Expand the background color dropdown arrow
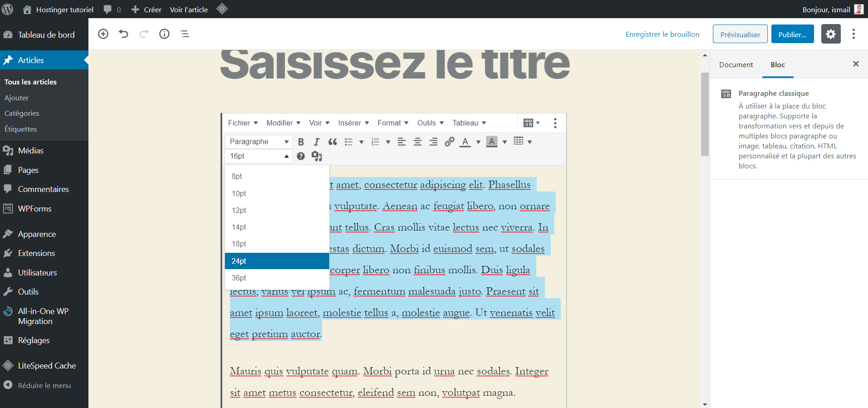 [x=505, y=142]
